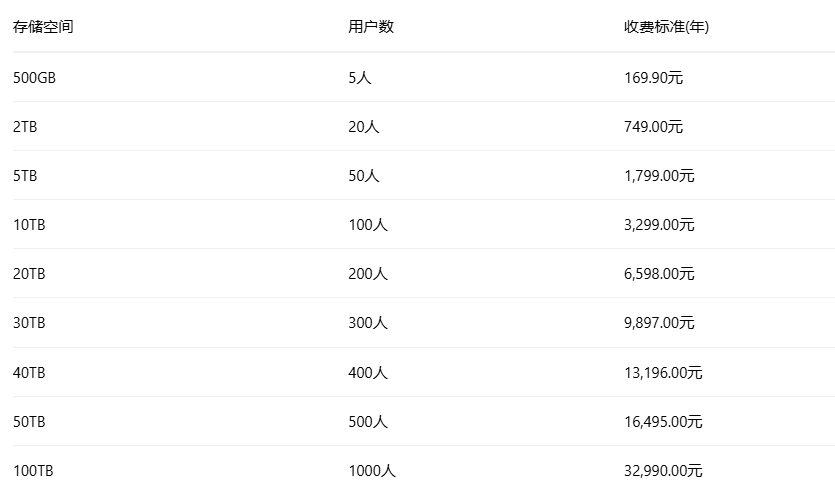Viewport: 835px width, 493px height.
Task: Select the 30TB storage cell
Action: click(29, 323)
